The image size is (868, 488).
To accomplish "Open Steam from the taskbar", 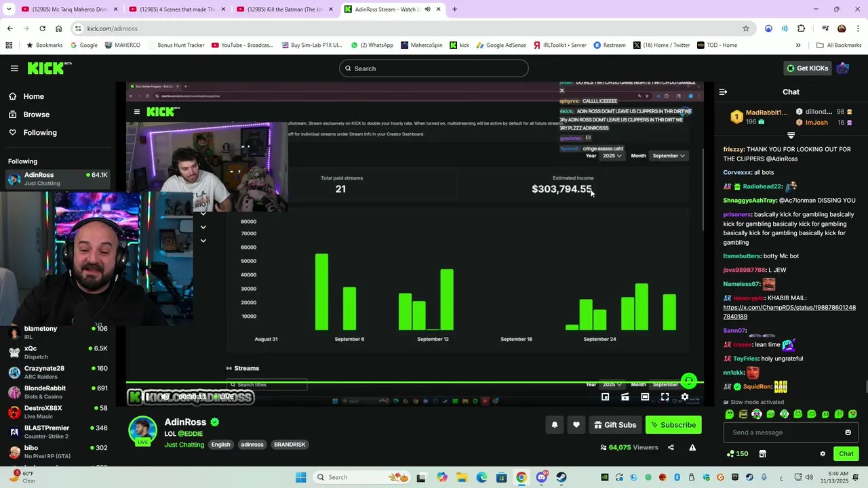I will pos(561,477).
